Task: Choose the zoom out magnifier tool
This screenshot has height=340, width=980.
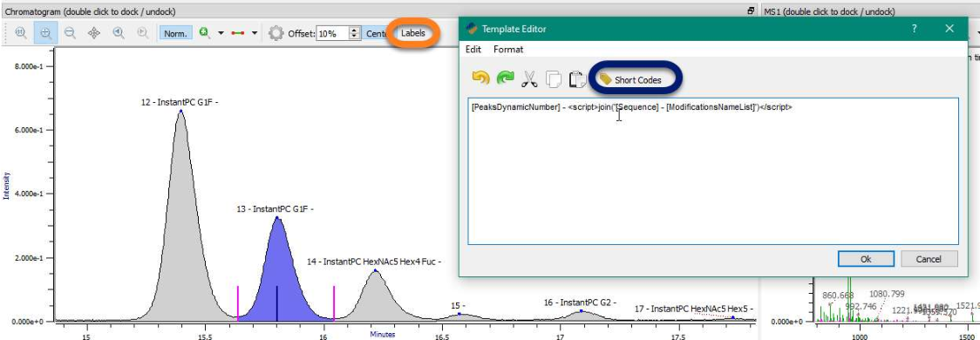Action: pyautogui.click(x=70, y=33)
